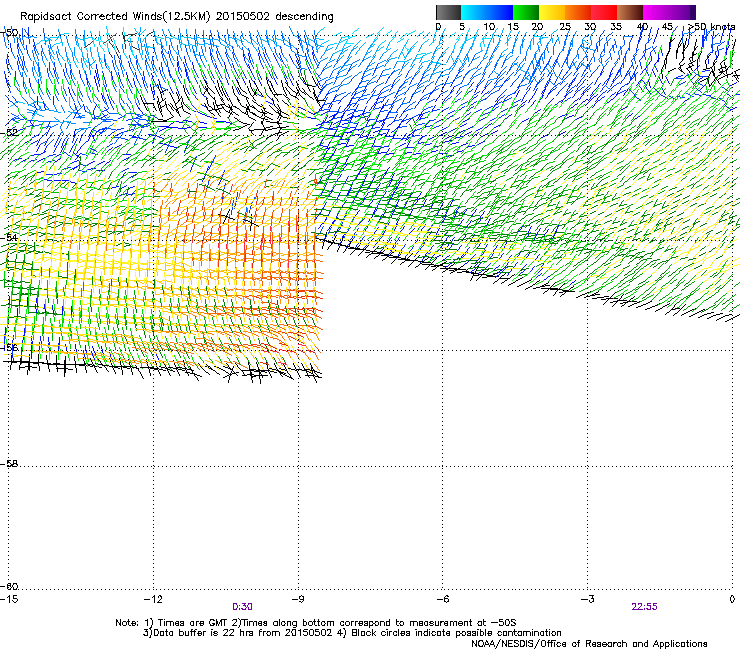
Task: Click the -3 longitude axis label
Action: click(x=588, y=599)
